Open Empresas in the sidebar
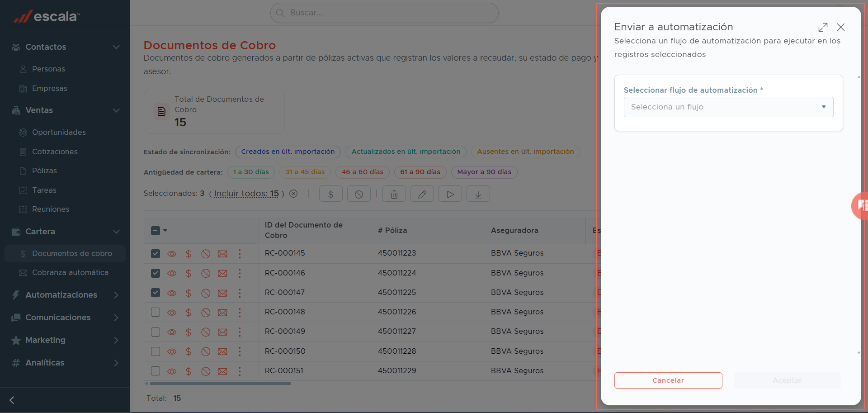The height and width of the screenshot is (413, 868). click(50, 89)
